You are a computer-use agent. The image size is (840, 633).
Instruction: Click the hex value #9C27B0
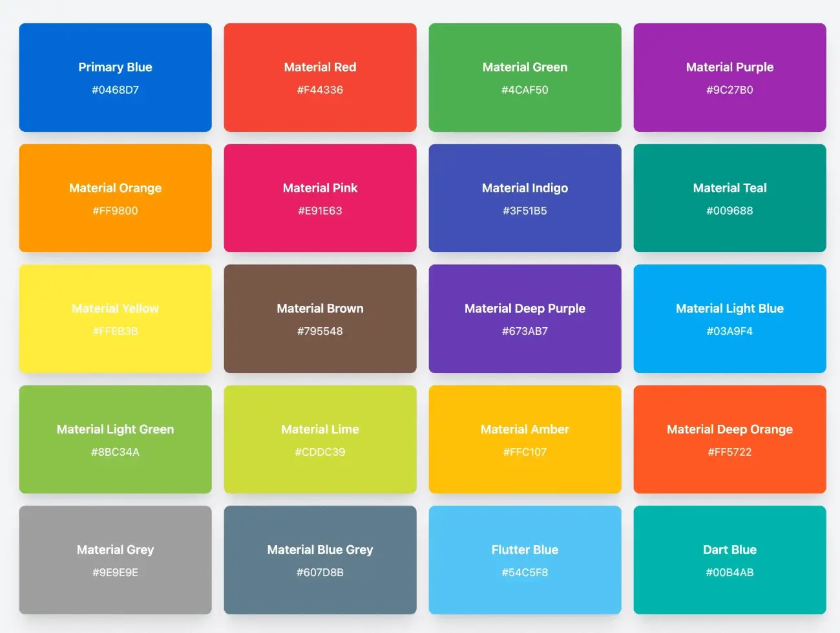730,90
